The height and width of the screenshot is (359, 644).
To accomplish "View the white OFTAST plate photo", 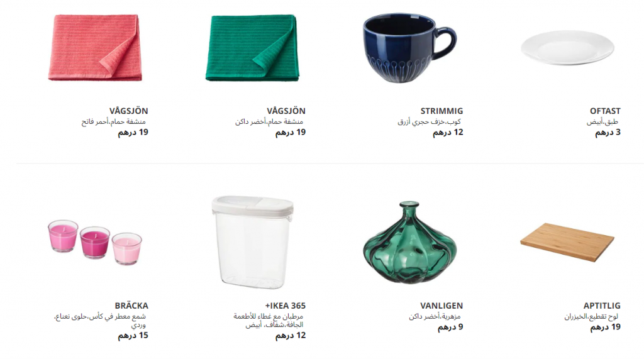I will tap(567, 48).
